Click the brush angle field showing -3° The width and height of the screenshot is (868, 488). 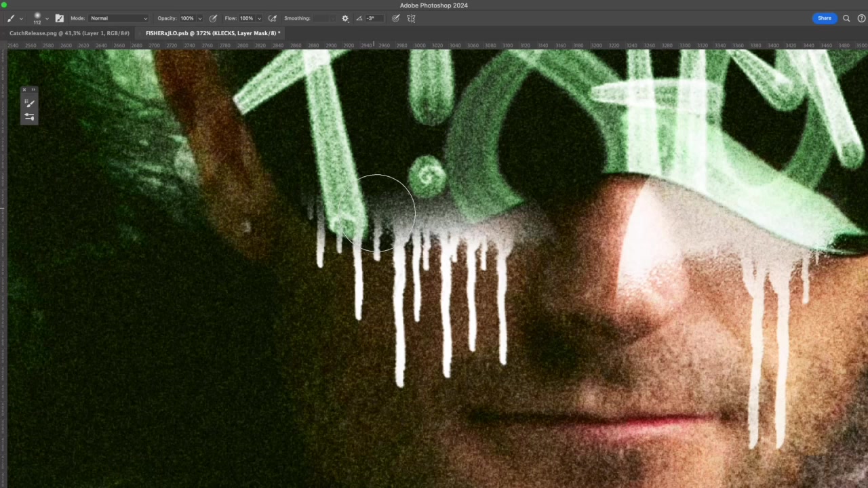pyautogui.click(x=375, y=18)
